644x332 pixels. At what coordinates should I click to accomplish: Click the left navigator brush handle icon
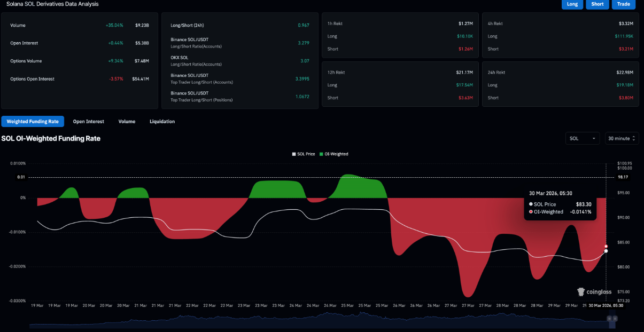(x=608, y=318)
